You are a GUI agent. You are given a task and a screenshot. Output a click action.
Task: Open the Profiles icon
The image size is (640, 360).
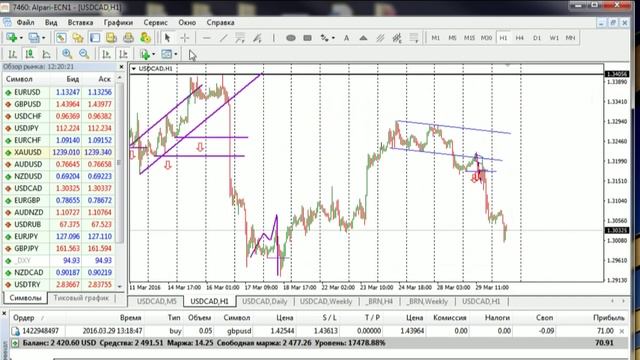pos(34,38)
